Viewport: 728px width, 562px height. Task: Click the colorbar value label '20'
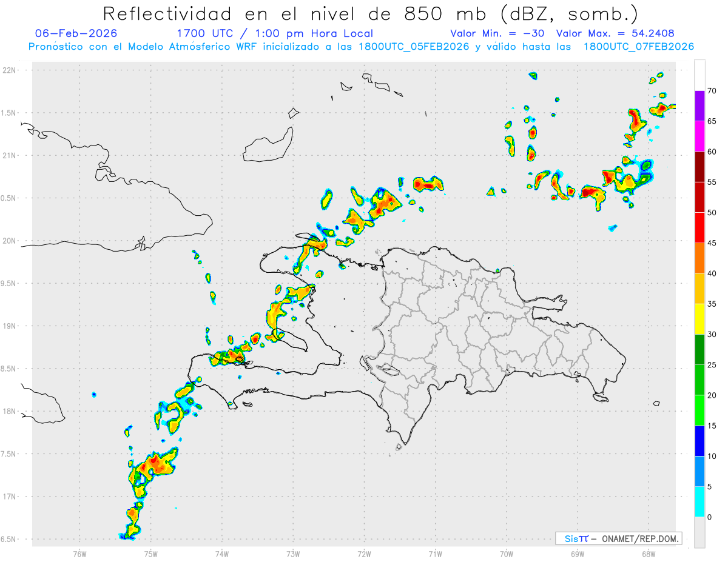tap(712, 395)
